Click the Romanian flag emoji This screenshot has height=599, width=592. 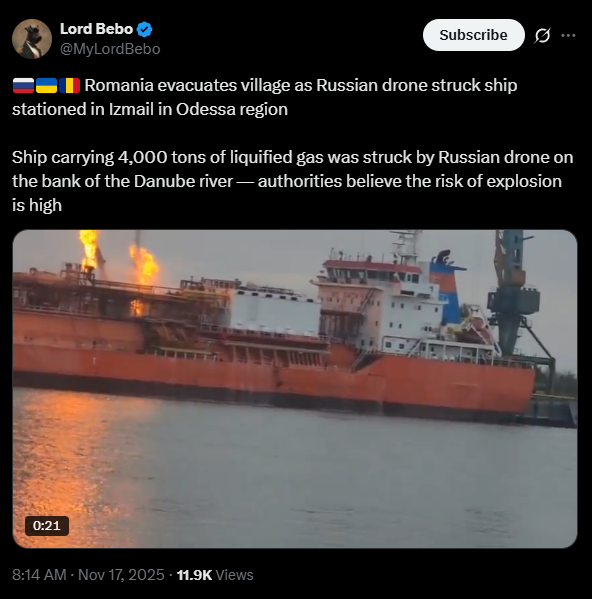69,86
